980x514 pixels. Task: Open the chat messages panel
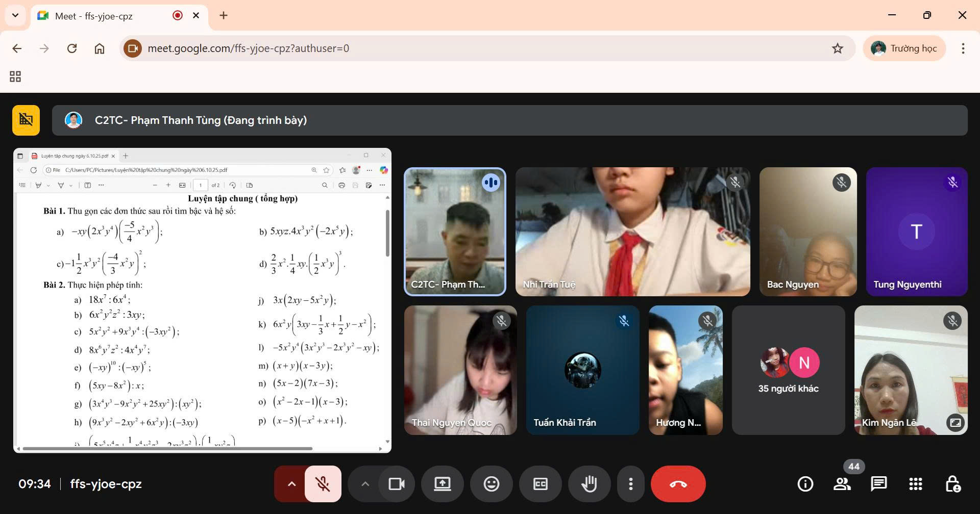tap(878, 484)
